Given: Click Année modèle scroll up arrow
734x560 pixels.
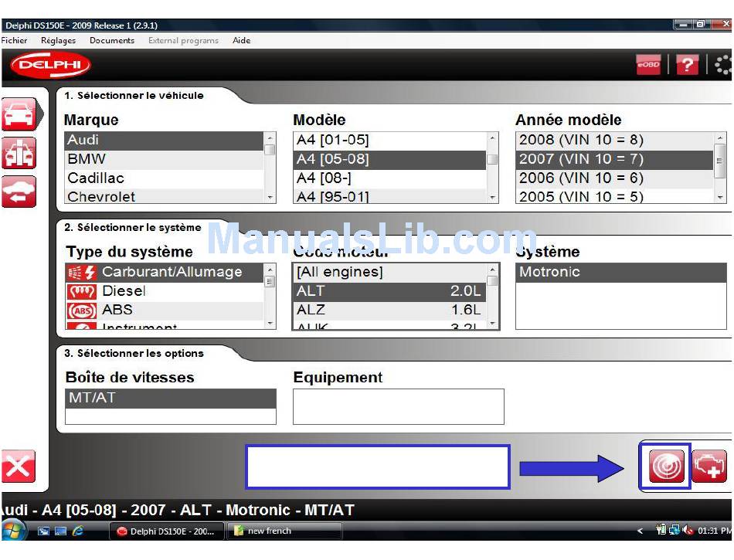Looking at the screenshot, I should [x=720, y=137].
